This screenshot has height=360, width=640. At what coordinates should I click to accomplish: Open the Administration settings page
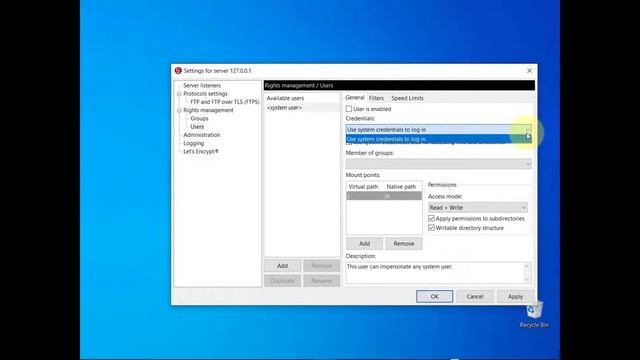tap(202, 135)
